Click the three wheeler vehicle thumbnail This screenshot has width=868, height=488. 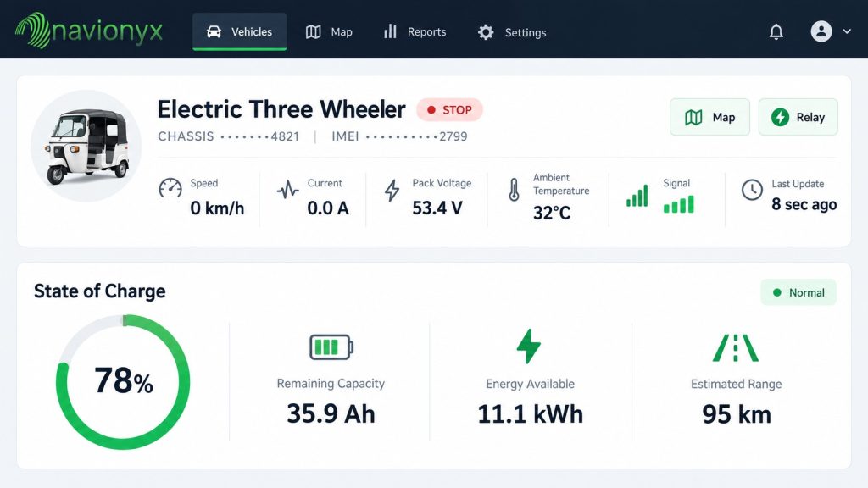click(x=86, y=146)
